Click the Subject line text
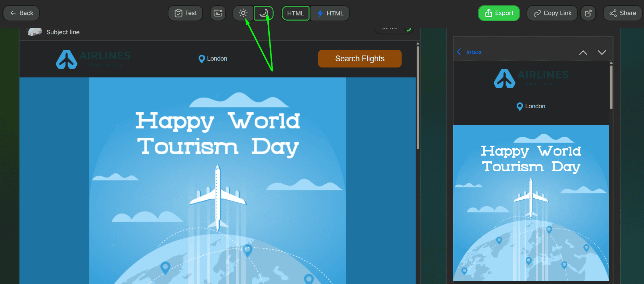 [x=63, y=32]
